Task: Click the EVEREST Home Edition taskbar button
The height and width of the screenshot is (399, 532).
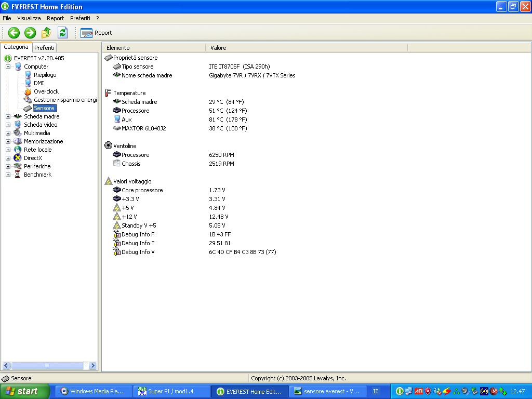Action: 250,391
